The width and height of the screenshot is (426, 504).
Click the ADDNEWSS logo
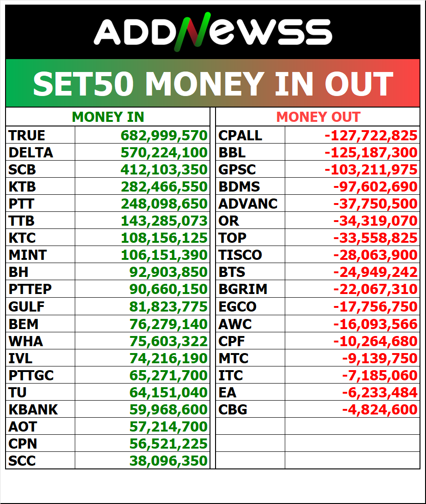click(x=213, y=32)
